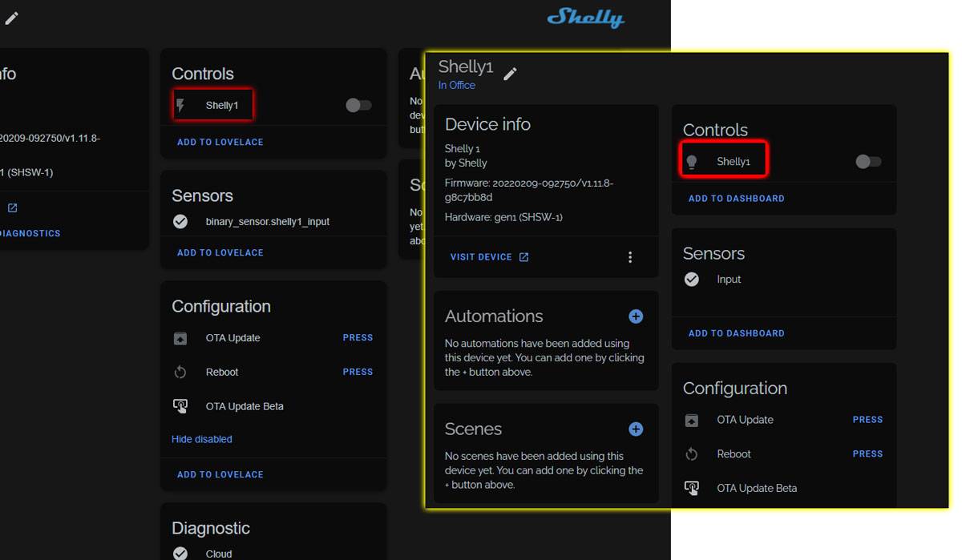This screenshot has width=962, height=560.
Task: Click check icon beside Input sensor
Action: (692, 280)
